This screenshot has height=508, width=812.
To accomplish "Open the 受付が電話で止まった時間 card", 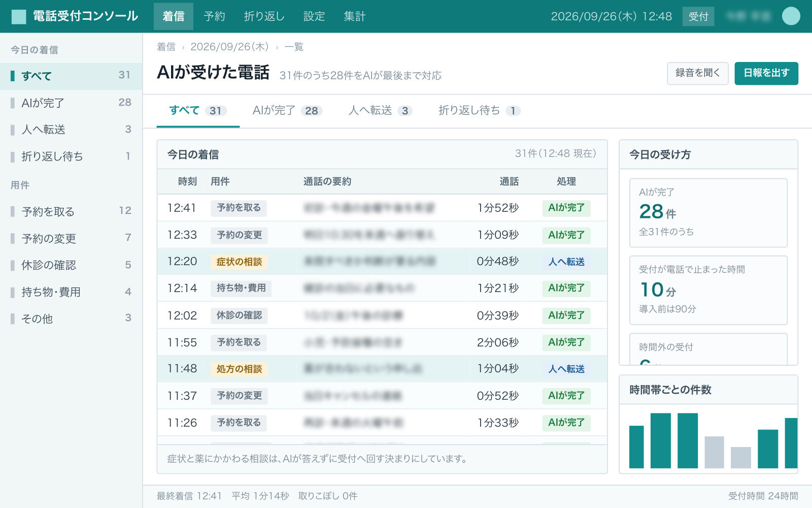I will (x=708, y=290).
